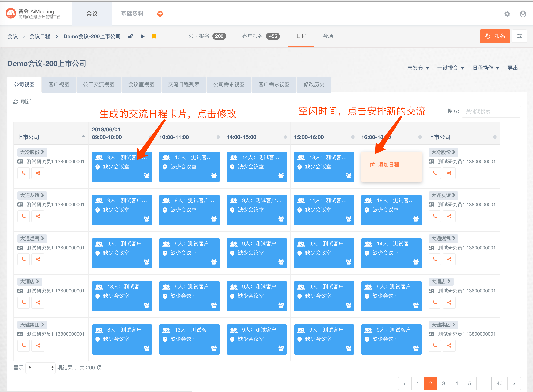The width and height of the screenshot is (533, 392).
Task: Open 基础资料 top navigation
Action: coord(132,14)
